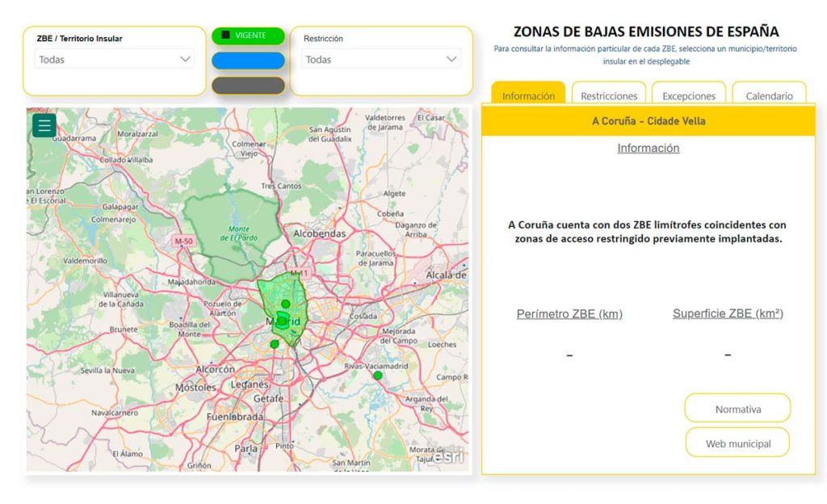This screenshot has width=827, height=504.
Task: Tick the black square in the VIGENTE button
Action: point(226,36)
